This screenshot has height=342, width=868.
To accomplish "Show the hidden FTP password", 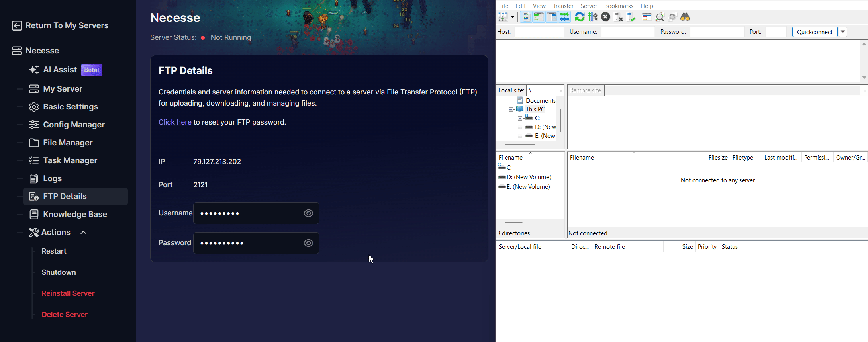I will [308, 243].
